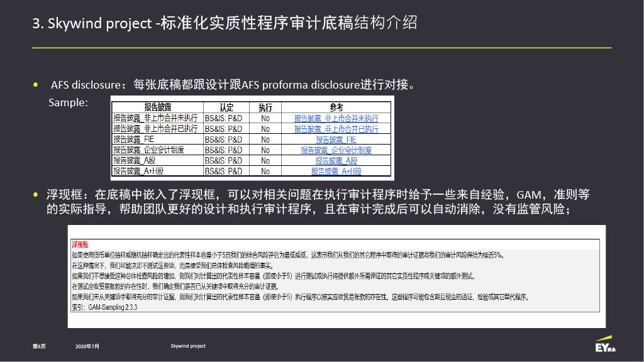Open the 报告披露_非上市合并未执行 hyperlink
Screen dimensions: 644x362
click(x=336, y=118)
